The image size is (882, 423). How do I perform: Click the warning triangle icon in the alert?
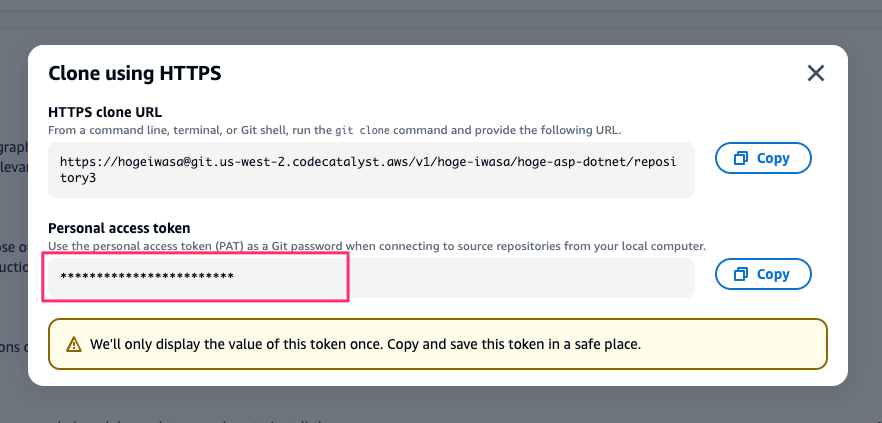point(74,345)
